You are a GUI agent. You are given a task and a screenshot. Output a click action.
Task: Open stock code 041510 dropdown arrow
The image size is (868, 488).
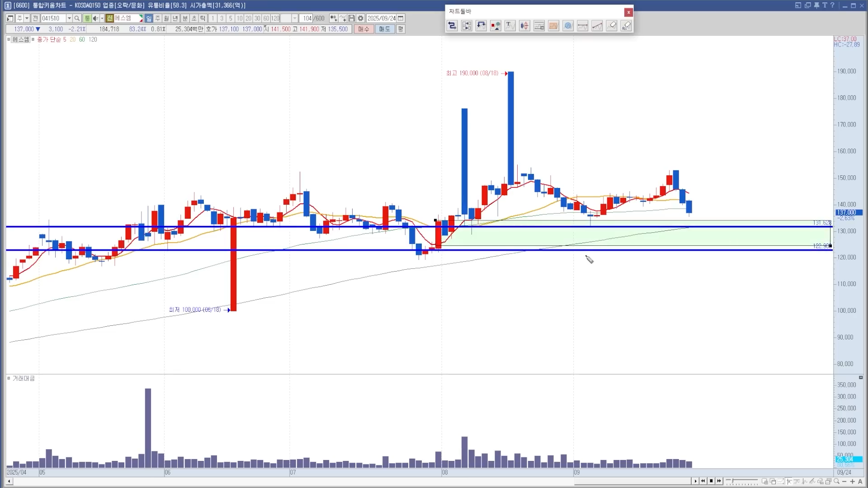(69, 19)
